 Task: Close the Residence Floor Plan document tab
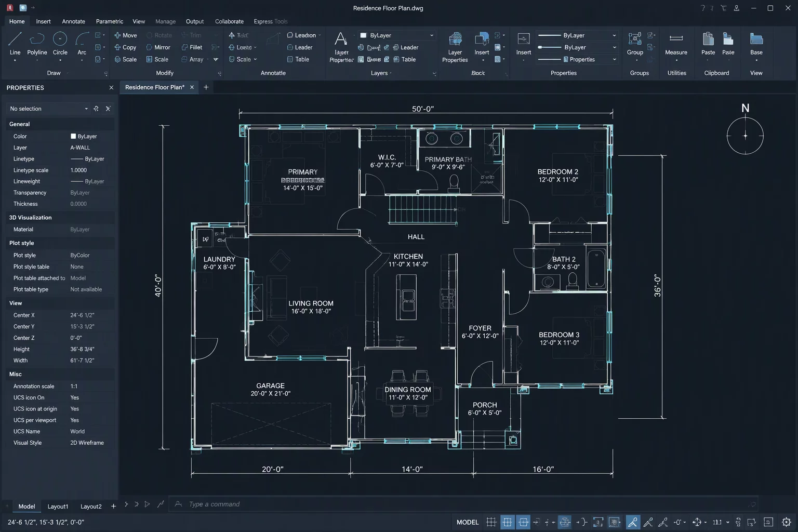point(192,87)
